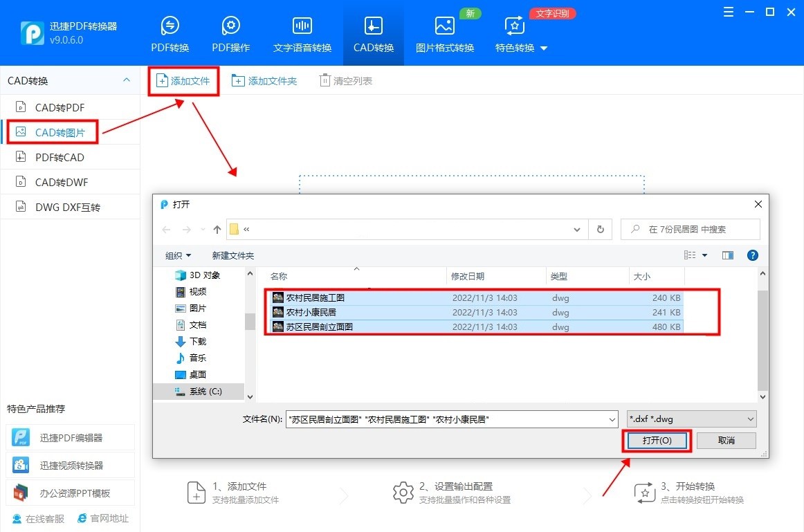Click the 文件名 input field
Viewport: 804px width, 532px height.
(x=450, y=419)
